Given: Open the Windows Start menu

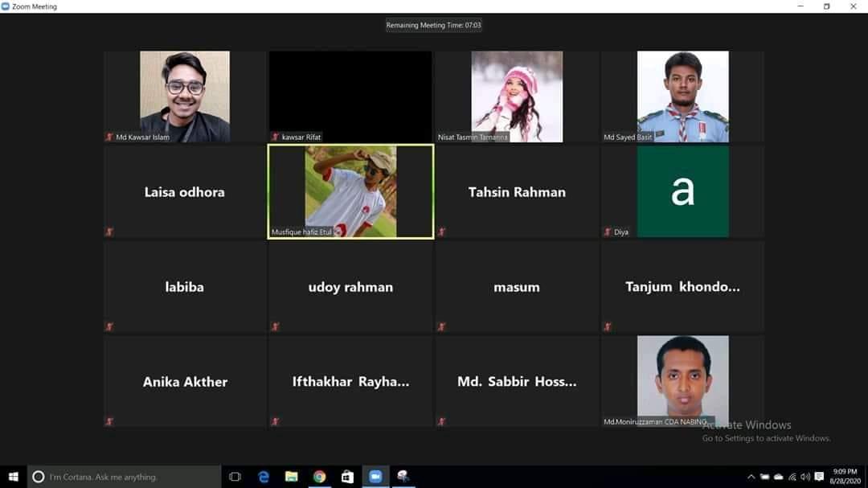Looking at the screenshot, I should point(13,476).
